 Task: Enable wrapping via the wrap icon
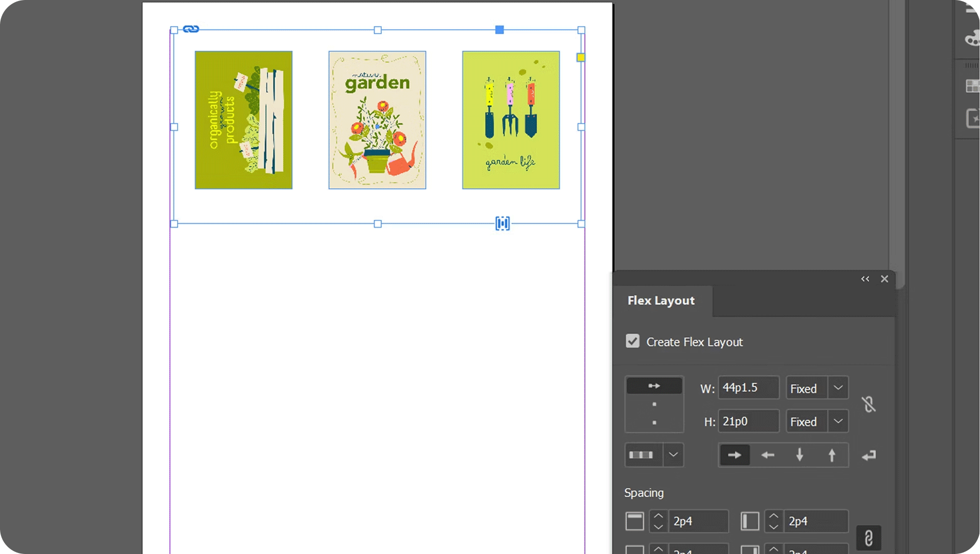(869, 455)
